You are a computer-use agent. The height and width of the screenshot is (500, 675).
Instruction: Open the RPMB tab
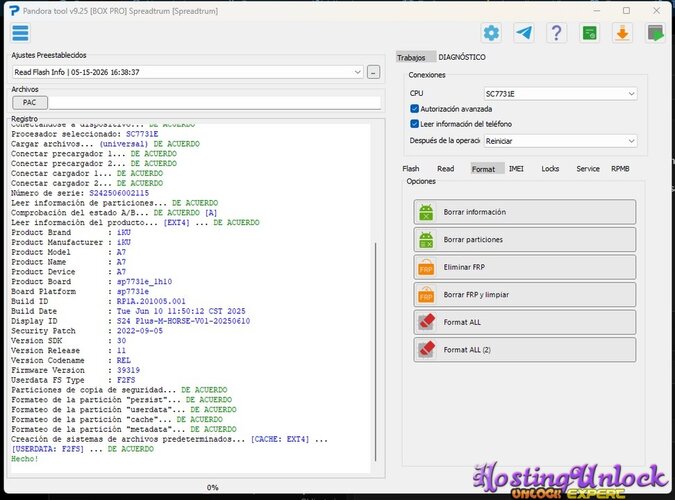pos(620,169)
